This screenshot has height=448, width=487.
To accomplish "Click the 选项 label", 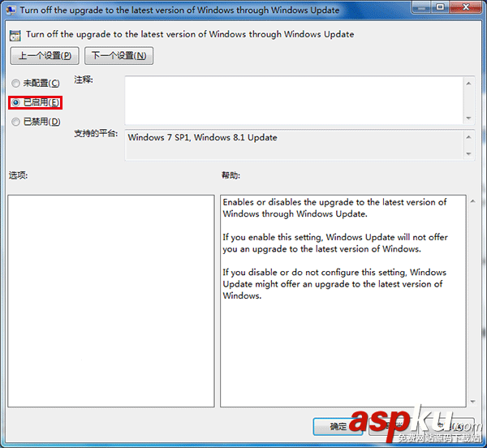I will click(18, 175).
